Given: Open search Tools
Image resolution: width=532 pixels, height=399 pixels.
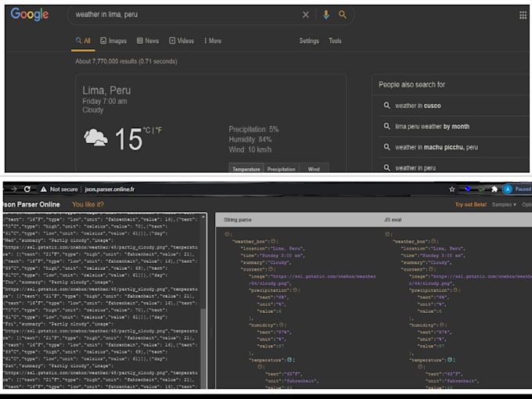Looking at the screenshot, I should 335,41.
